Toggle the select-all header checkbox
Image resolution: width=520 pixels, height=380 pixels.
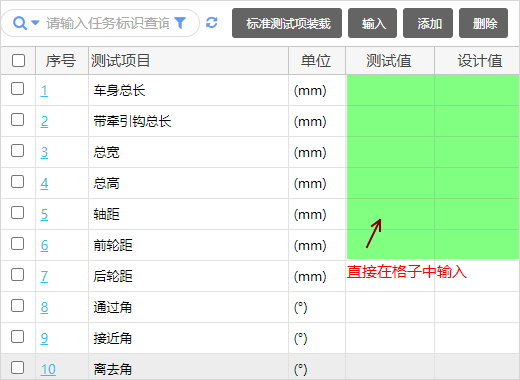click(18, 61)
